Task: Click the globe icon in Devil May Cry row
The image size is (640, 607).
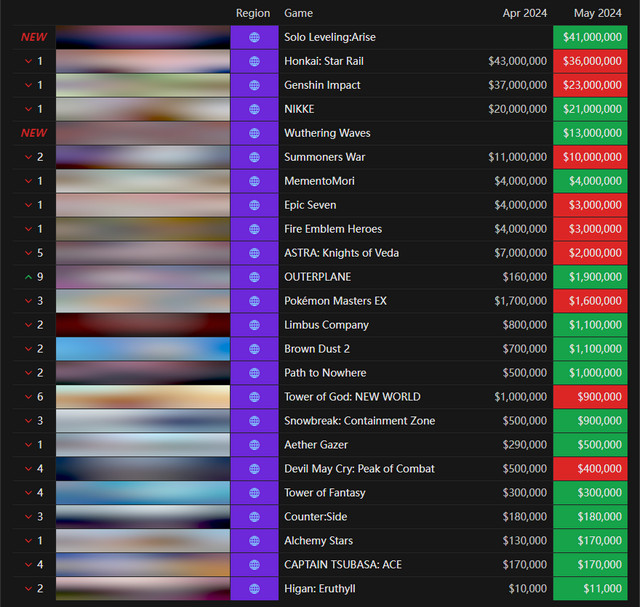Action: 254,469
